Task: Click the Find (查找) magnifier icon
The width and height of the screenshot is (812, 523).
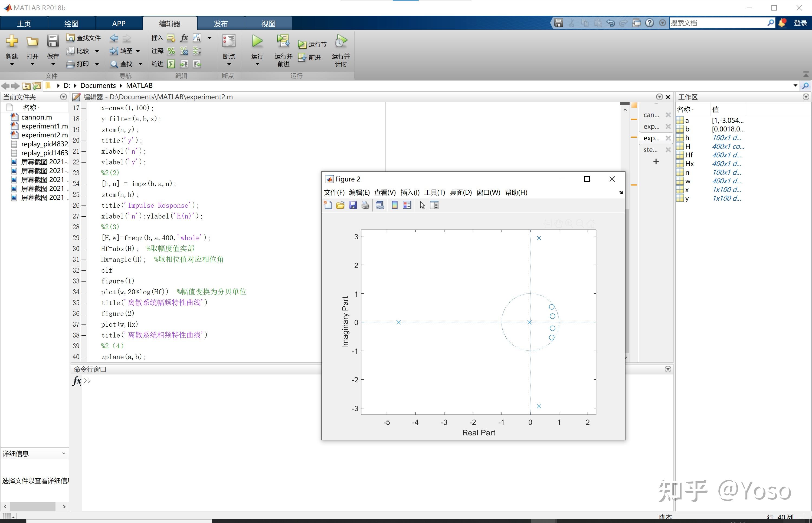Action: click(x=114, y=64)
